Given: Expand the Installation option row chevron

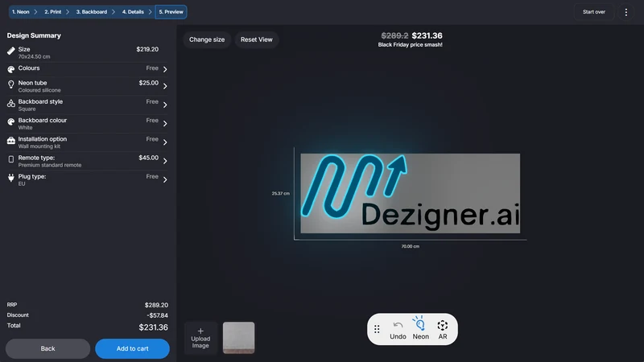Looking at the screenshot, I should click(165, 142).
